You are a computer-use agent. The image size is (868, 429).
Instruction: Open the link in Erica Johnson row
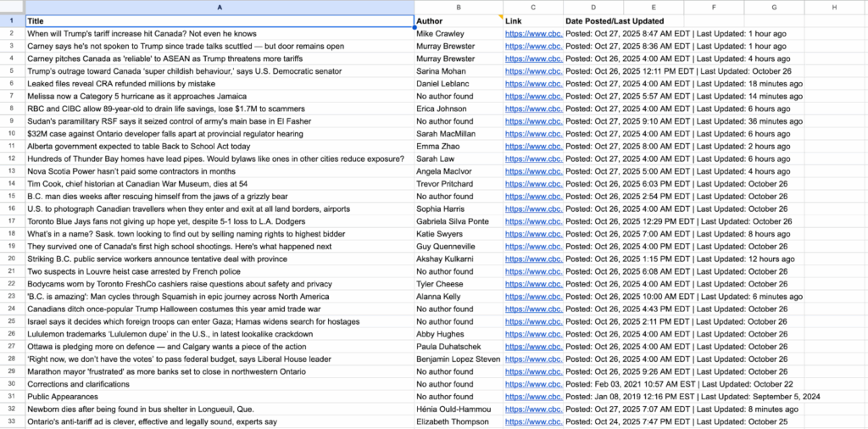[534, 109]
